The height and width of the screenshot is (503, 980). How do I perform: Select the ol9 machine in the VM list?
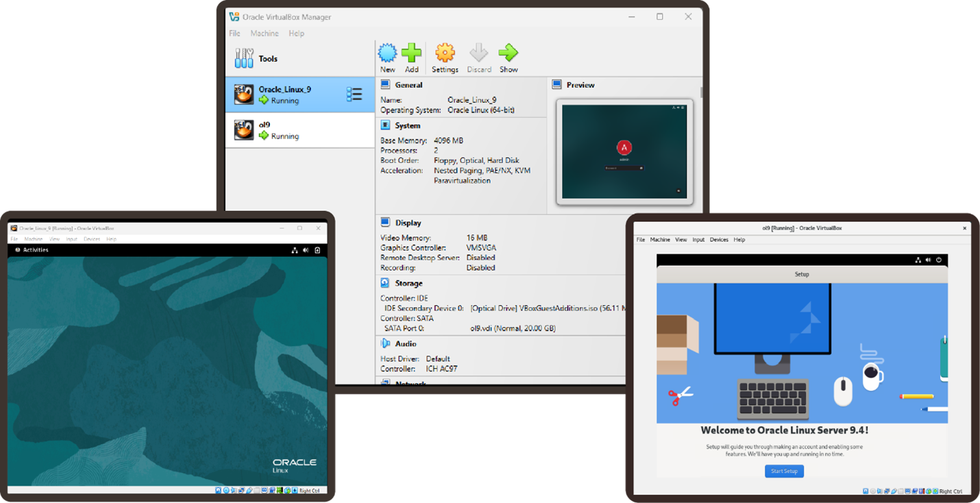300,130
